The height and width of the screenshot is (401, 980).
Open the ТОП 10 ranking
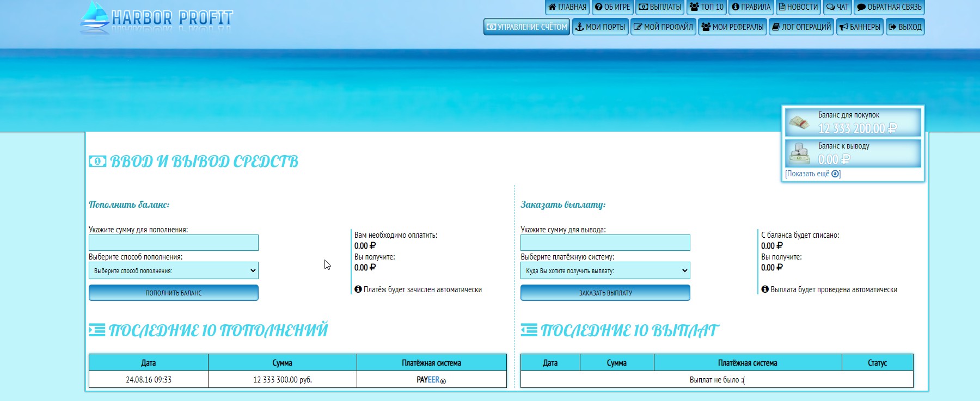pyautogui.click(x=707, y=7)
